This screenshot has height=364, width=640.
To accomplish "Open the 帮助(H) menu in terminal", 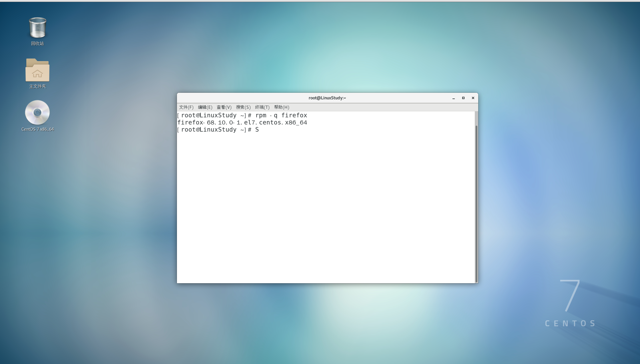I will point(282,107).
